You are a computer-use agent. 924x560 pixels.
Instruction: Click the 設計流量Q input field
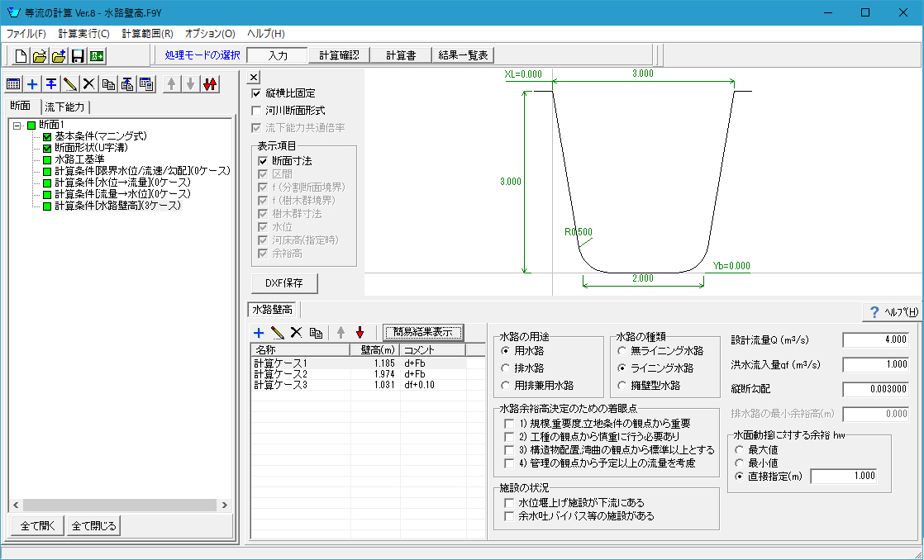click(x=876, y=339)
